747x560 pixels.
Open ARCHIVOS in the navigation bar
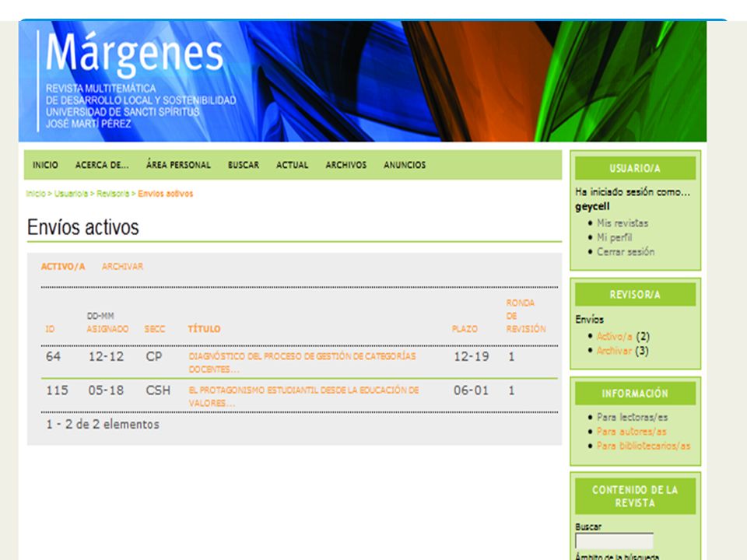345,165
